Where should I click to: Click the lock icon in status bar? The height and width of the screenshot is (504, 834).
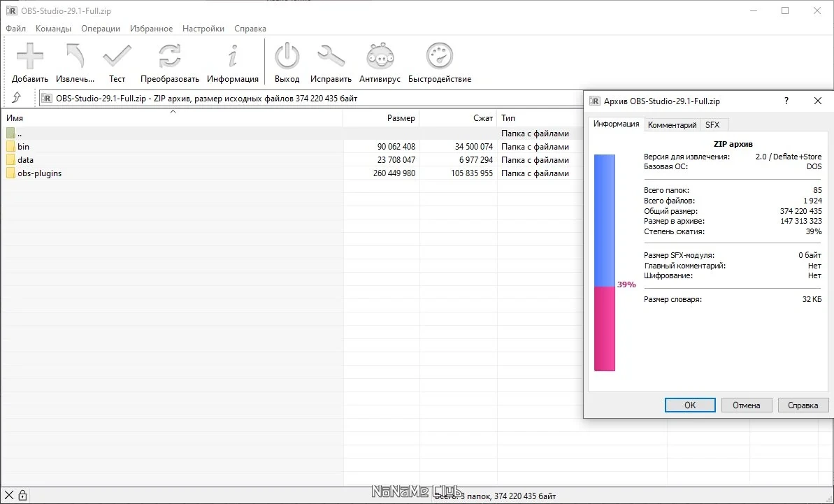click(x=23, y=496)
